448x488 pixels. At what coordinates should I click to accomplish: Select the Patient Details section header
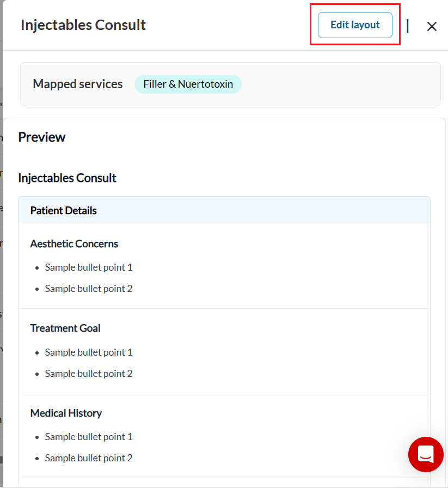64,211
